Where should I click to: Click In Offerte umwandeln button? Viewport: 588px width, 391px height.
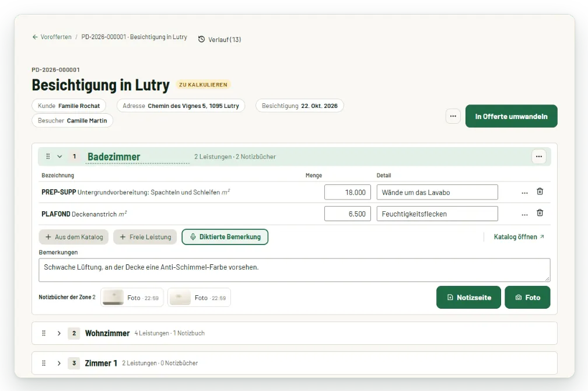[x=511, y=116]
